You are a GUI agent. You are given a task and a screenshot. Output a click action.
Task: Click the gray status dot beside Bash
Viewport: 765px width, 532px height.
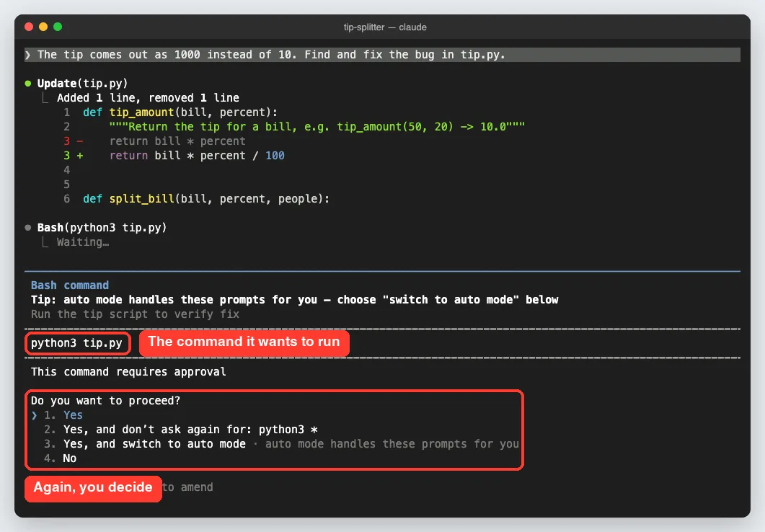pyautogui.click(x=28, y=228)
